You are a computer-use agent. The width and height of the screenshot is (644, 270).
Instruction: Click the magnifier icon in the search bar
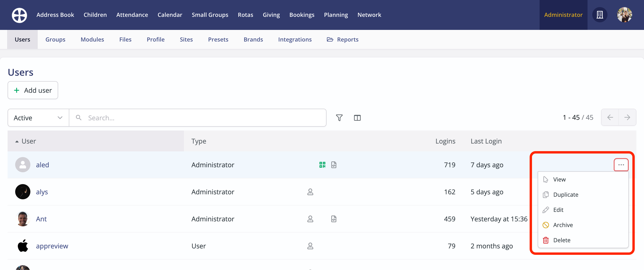[x=79, y=117]
